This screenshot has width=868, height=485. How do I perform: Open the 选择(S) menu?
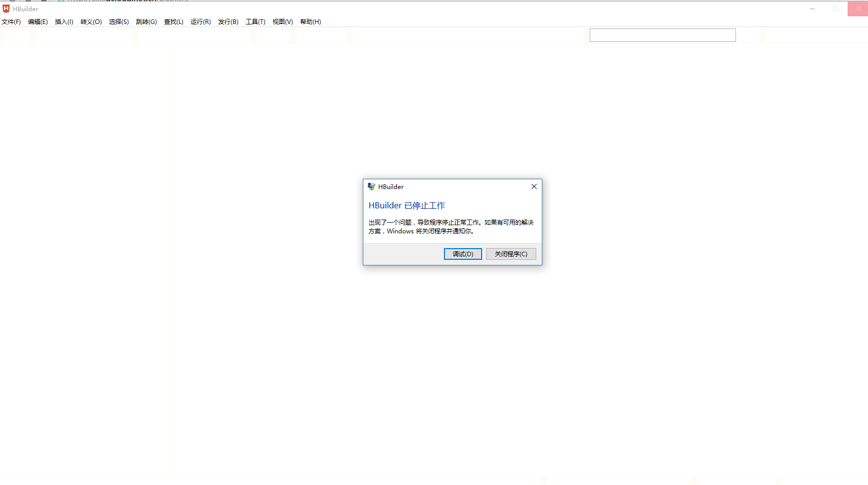[x=119, y=22]
